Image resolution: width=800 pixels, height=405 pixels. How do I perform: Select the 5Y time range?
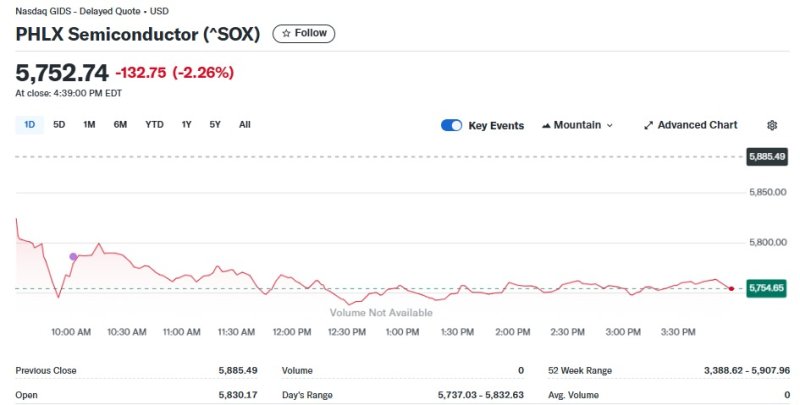215,125
